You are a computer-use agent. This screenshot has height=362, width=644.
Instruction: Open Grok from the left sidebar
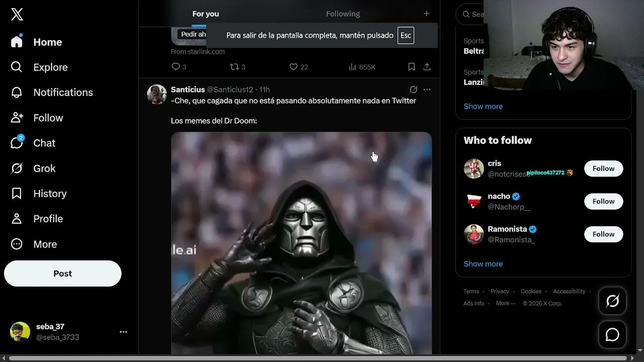point(33,168)
